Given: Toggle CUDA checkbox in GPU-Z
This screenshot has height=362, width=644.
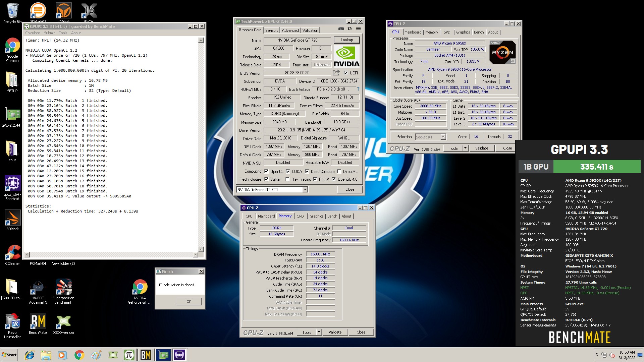Looking at the screenshot, I should (x=288, y=171).
